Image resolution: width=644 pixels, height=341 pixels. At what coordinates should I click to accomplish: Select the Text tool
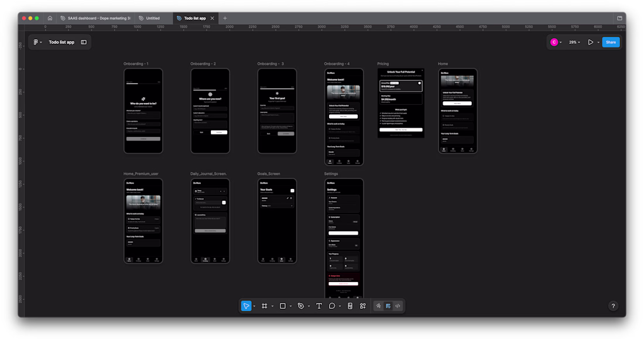[x=318, y=306]
